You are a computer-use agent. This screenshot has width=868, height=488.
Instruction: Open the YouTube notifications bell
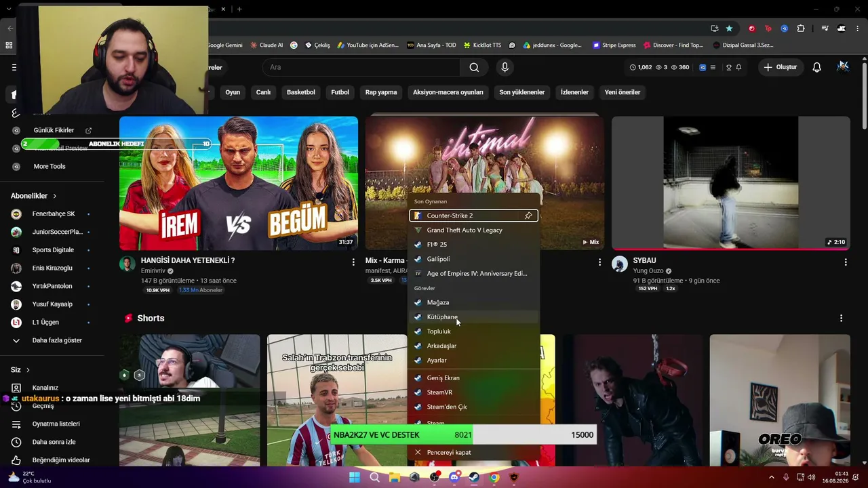click(x=817, y=67)
